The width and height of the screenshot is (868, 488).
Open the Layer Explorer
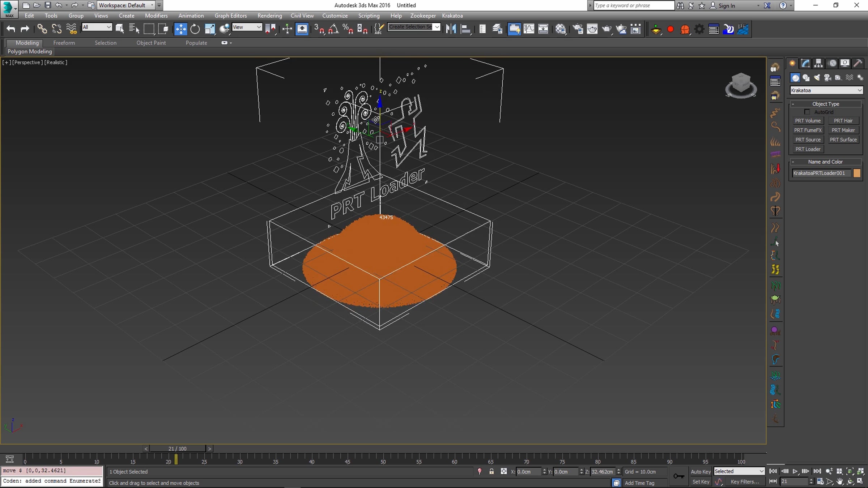coord(498,29)
